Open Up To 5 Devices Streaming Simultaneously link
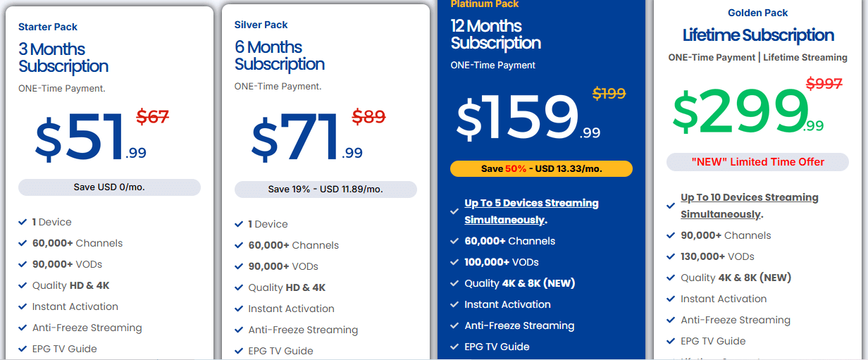 pyautogui.click(x=531, y=211)
